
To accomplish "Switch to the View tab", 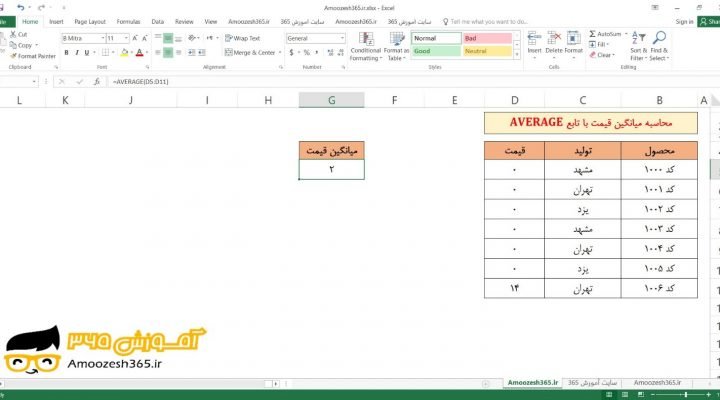I will coord(210,22).
